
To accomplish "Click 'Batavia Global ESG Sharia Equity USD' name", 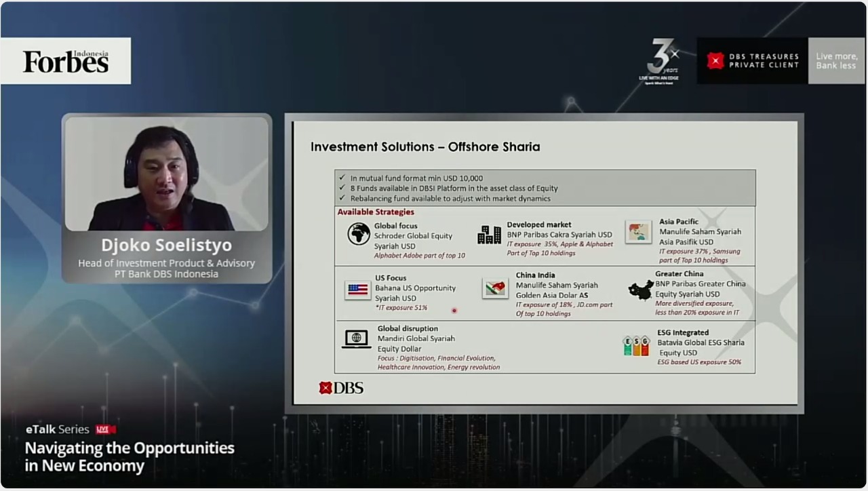I will (701, 348).
